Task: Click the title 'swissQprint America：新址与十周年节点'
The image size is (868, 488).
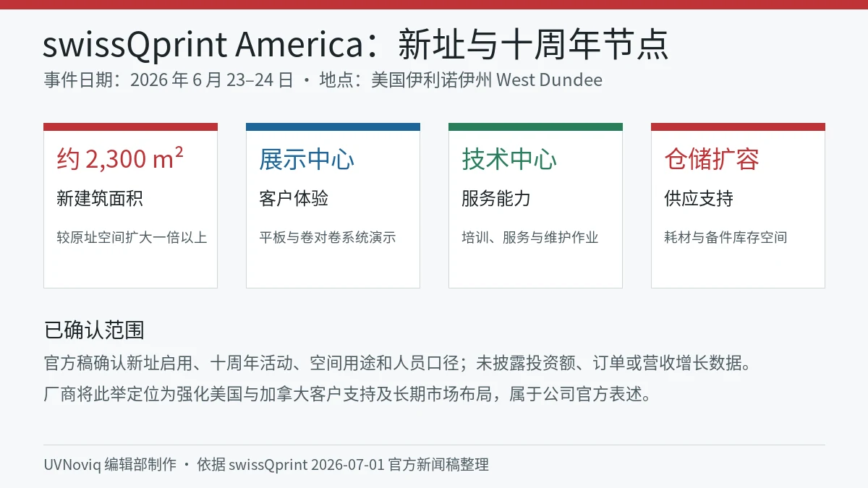Action: coord(356,45)
